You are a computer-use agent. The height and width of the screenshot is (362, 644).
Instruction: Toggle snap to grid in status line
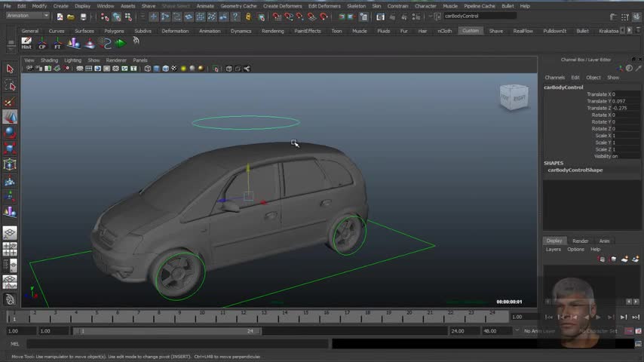tap(277, 17)
